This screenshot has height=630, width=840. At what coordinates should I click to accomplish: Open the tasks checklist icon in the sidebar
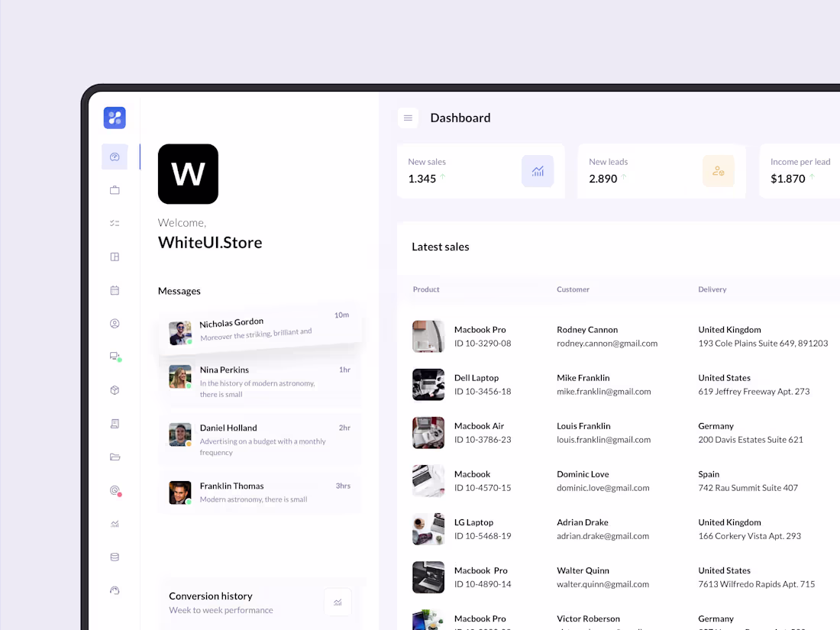(x=115, y=223)
